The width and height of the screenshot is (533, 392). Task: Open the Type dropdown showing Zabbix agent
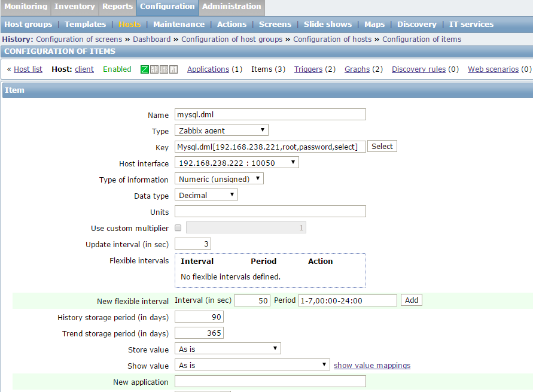(x=221, y=130)
